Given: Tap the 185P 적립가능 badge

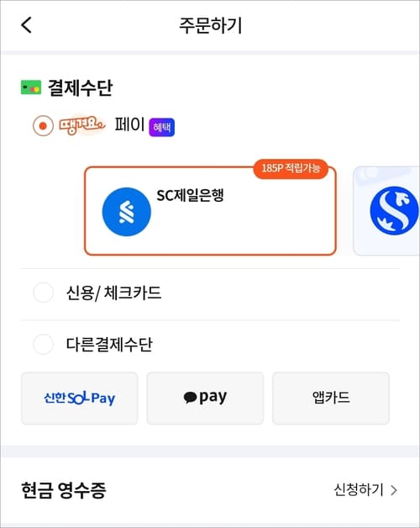Looking at the screenshot, I should (291, 168).
